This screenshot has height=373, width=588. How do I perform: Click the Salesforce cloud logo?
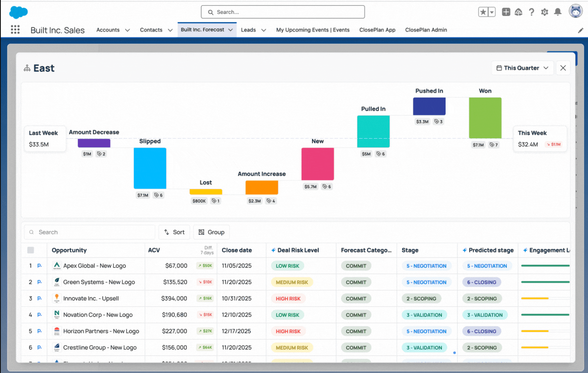18,12
